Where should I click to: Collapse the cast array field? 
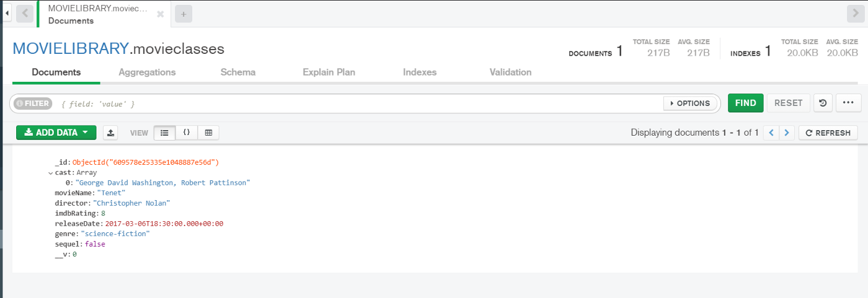(50, 173)
